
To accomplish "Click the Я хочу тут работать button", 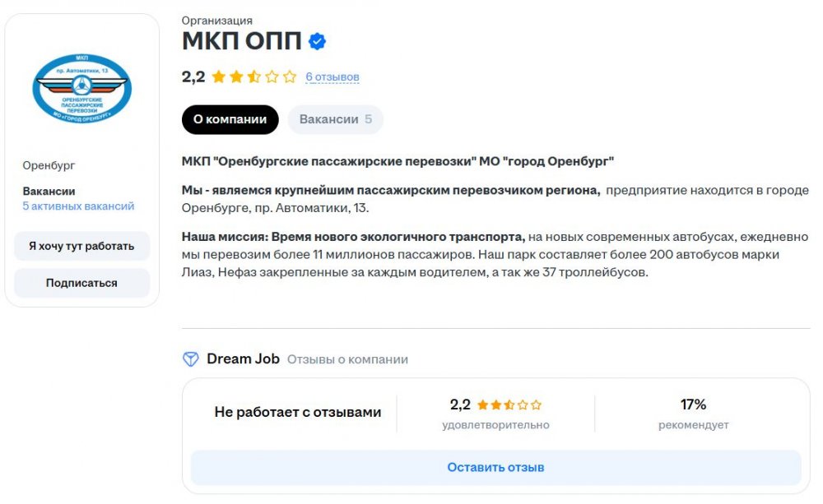I will pos(81,246).
